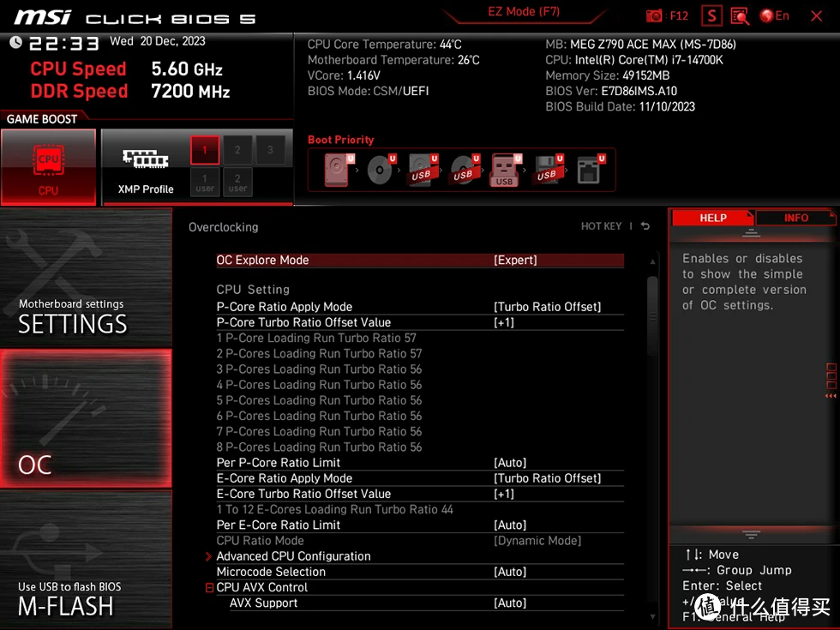Click the network boot device icon
Image resolution: width=840 pixels, height=630 pixels.
click(x=591, y=170)
